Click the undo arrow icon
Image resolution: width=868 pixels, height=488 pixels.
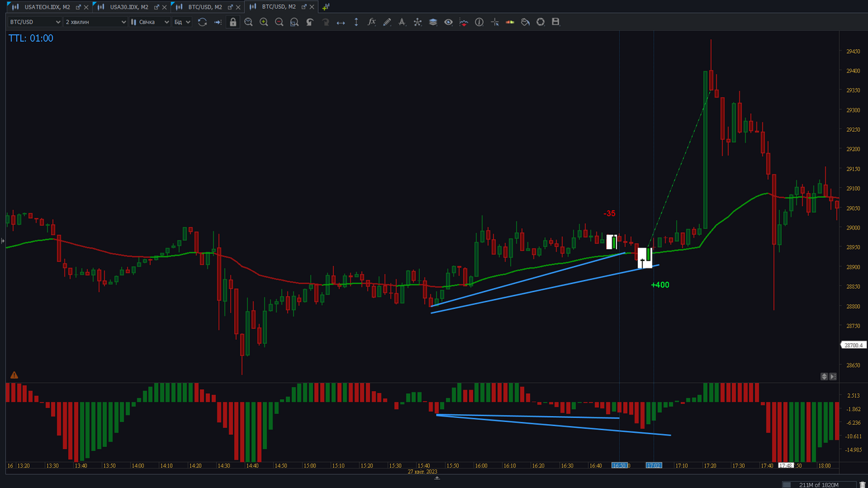(x=310, y=22)
